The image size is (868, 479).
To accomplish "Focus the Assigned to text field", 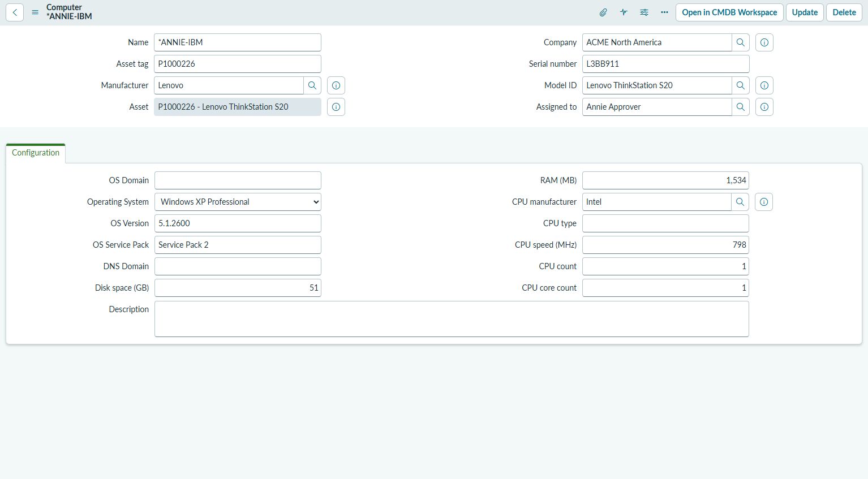I will tap(657, 107).
